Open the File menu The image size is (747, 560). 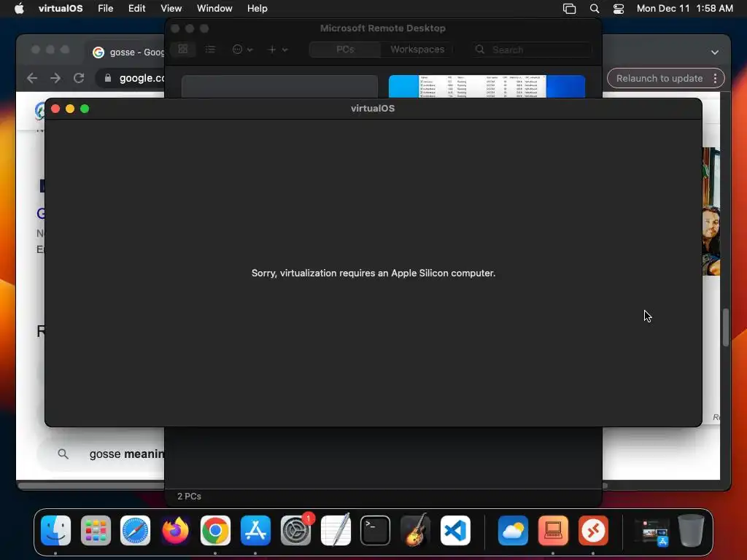pos(105,8)
